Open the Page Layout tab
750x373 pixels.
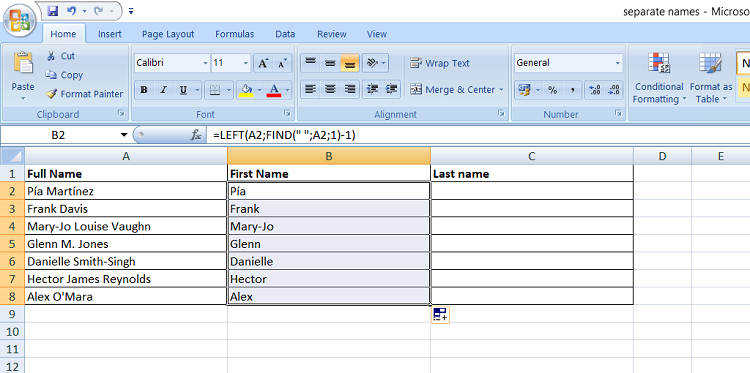(168, 34)
